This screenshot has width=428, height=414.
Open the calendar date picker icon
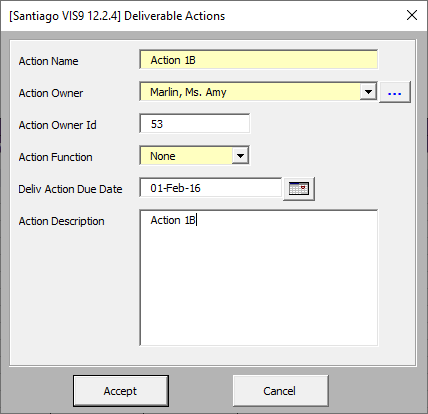click(299, 189)
